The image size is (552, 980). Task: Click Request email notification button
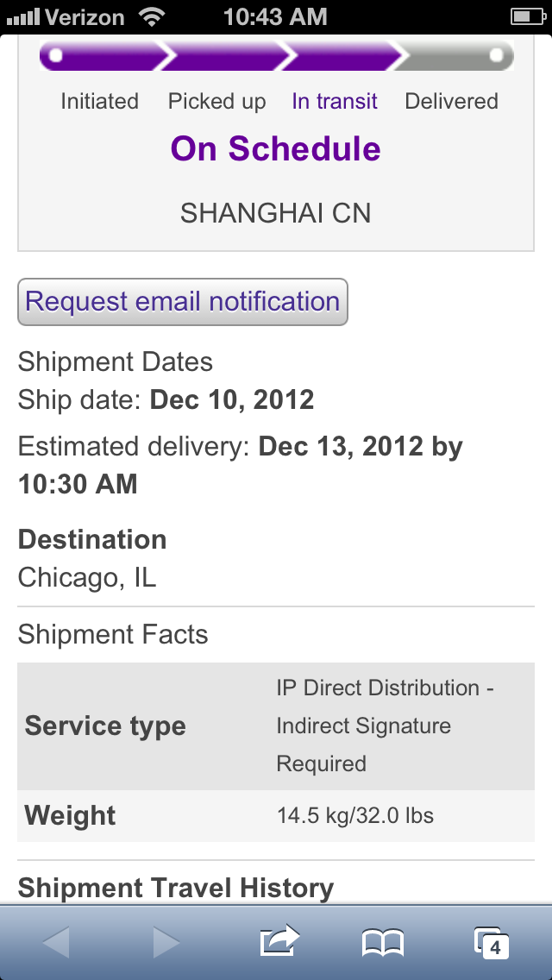183,302
